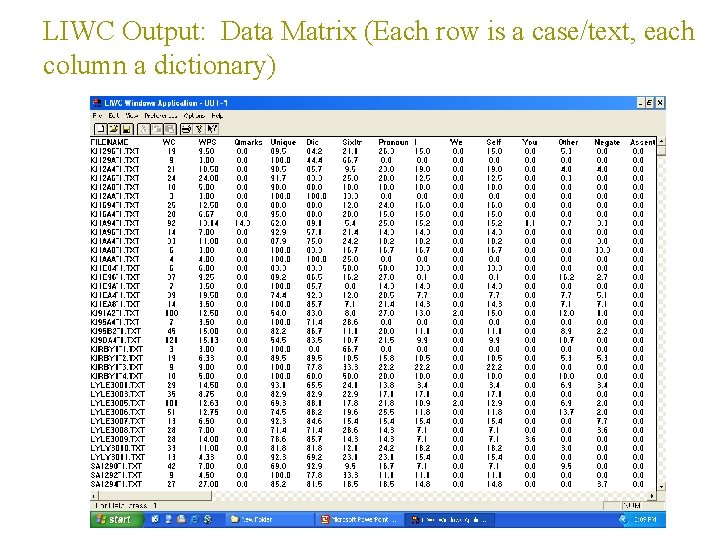The width and height of the screenshot is (720, 540).
Task: Select the LYLE3005.TXT filename row
Action: click(117, 403)
